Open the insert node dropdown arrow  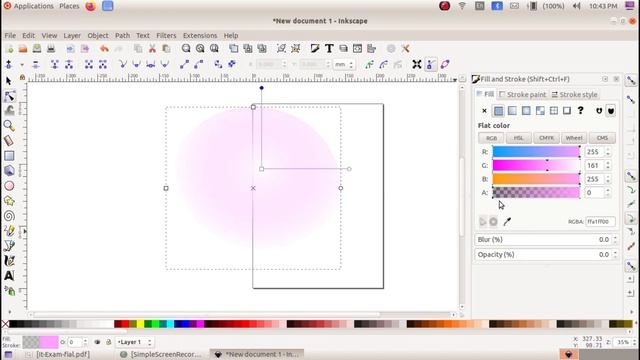pyautogui.click(x=22, y=64)
